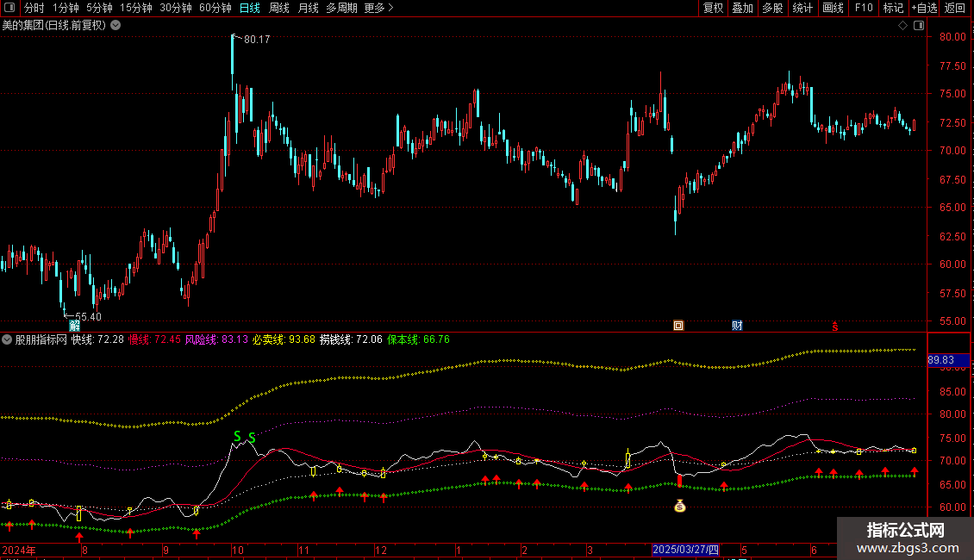The image size is (974, 560).
Task: Open the 多股 multi-stock view
Action: tap(773, 8)
